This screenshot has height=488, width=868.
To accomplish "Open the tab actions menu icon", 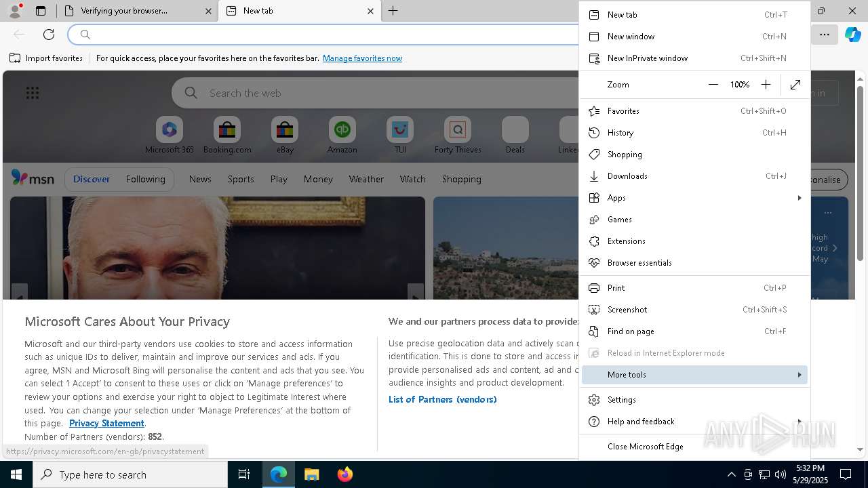I will click(40, 11).
